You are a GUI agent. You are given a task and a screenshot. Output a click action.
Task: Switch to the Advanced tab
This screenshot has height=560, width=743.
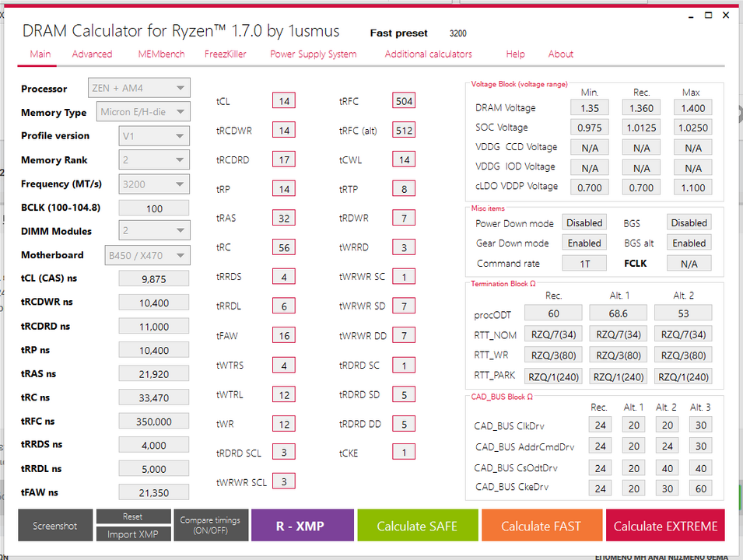pos(92,54)
